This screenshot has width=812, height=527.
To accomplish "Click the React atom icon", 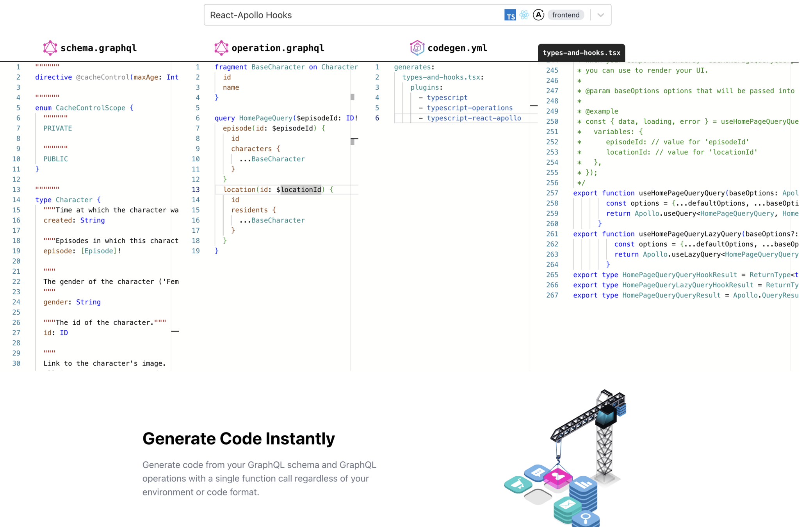I will tap(524, 15).
